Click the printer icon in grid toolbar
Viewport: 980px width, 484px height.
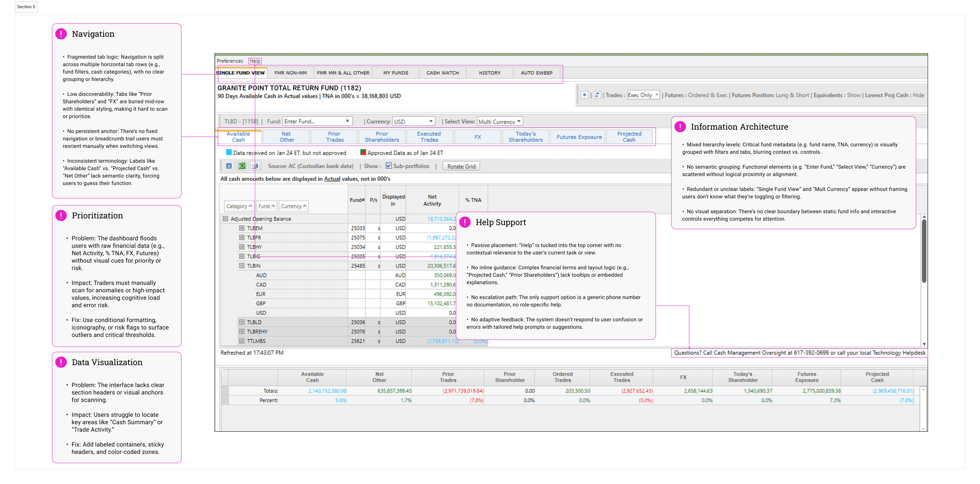click(255, 166)
